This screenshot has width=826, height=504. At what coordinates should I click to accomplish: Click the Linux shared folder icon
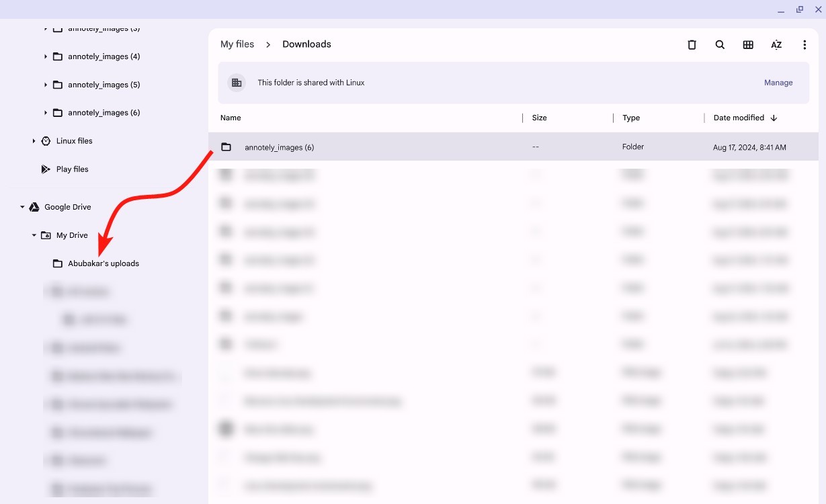click(237, 83)
